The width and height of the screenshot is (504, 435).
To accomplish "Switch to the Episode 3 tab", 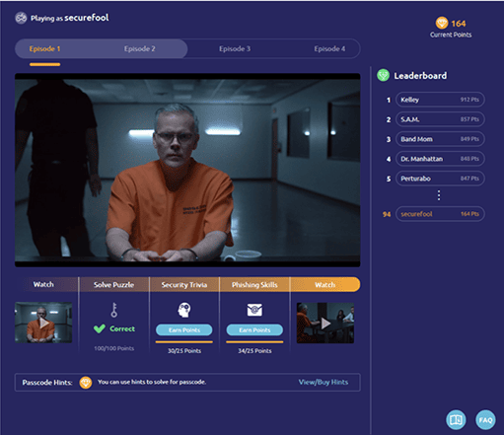I will (235, 48).
